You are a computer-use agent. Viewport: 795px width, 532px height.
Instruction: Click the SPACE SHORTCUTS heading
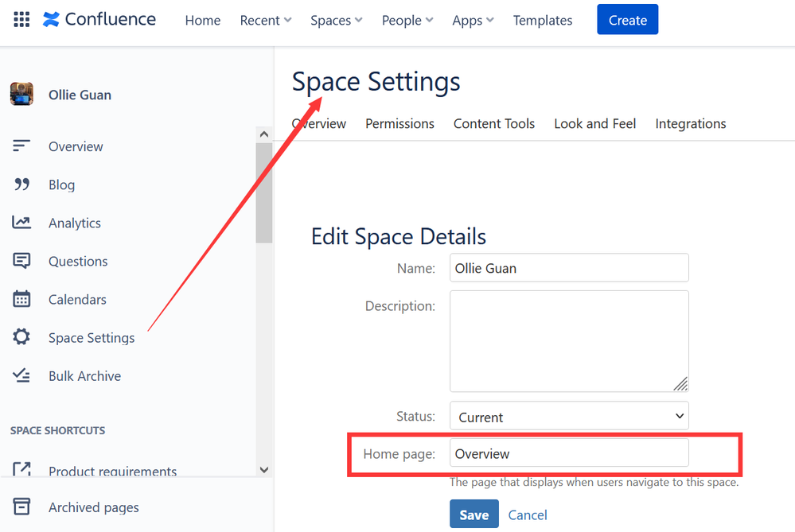58,430
